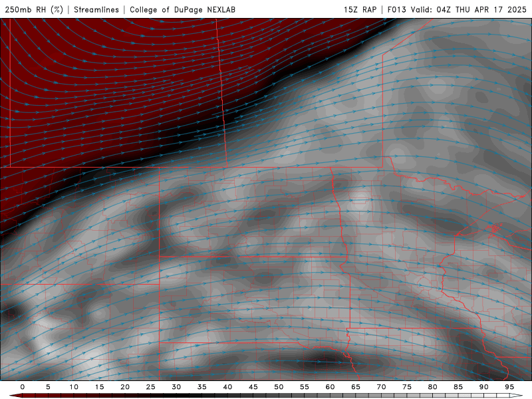
Task: Click the colorbar label '20'
Action: pos(125,387)
